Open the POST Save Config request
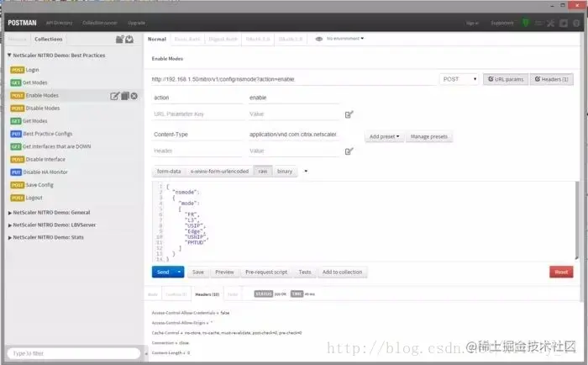 pyautogui.click(x=74, y=185)
